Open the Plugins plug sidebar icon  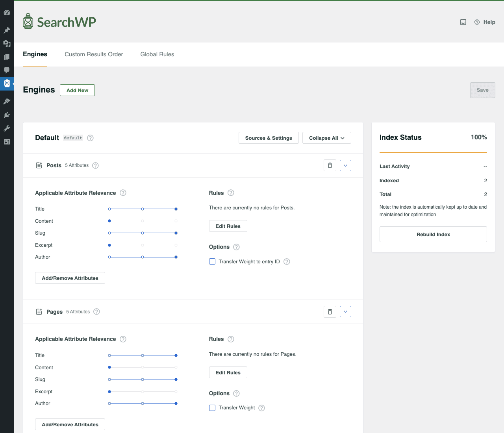tap(7, 115)
